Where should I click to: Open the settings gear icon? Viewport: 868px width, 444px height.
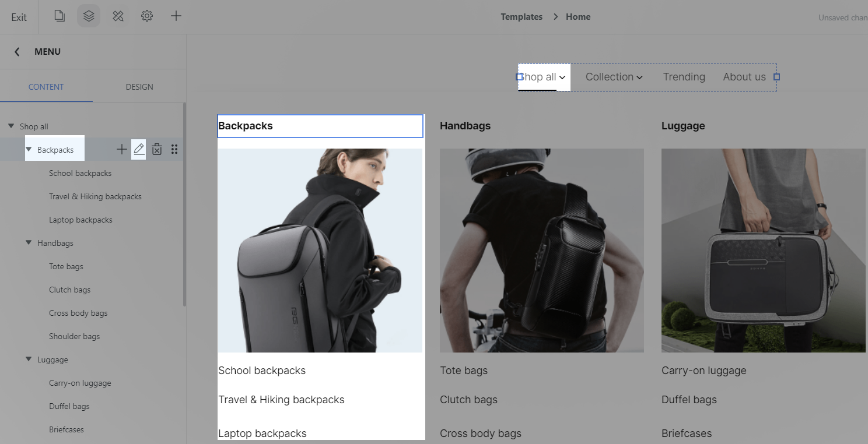pos(147,16)
